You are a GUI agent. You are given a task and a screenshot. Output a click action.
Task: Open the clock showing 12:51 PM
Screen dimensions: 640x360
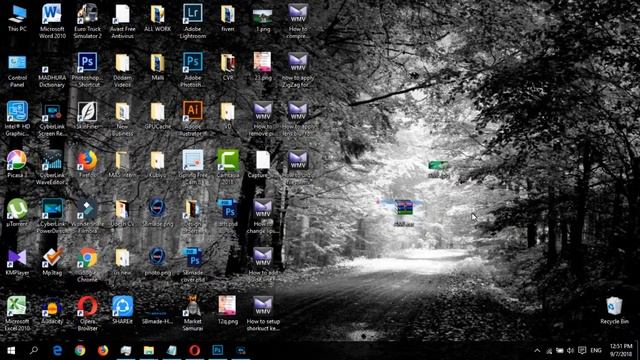[621, 351]
